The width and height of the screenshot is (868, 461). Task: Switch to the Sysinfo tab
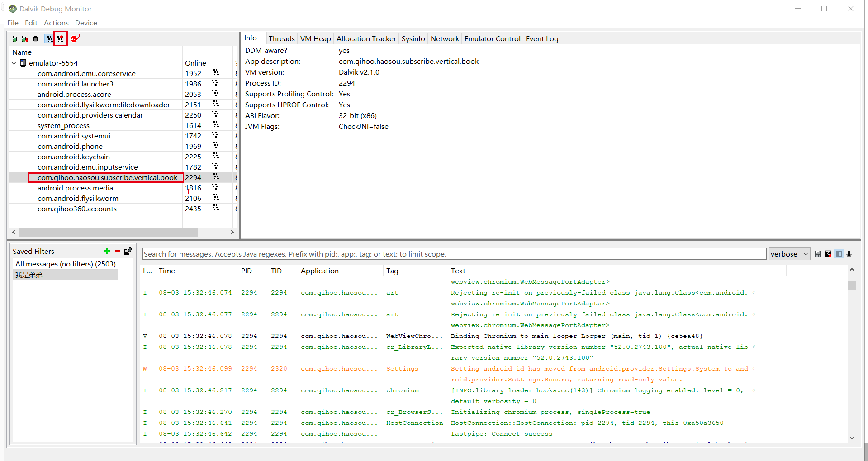pyautogui.click(x=413, y=39)
